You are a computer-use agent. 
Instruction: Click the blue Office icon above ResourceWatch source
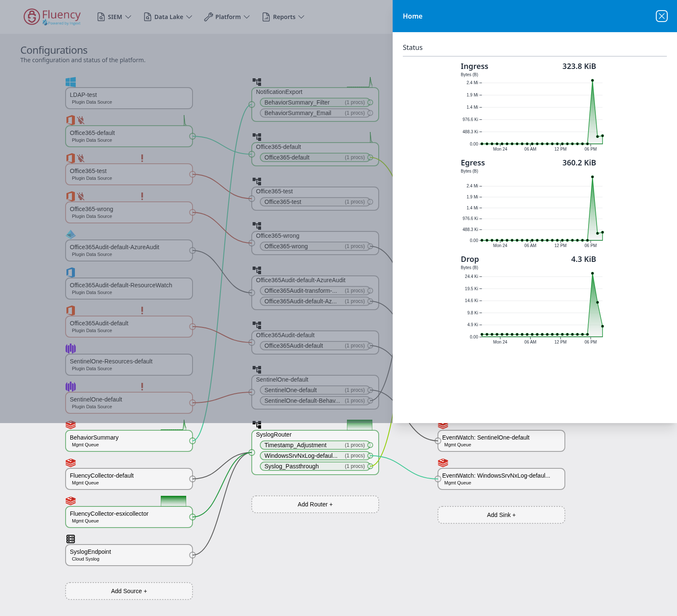click(71, 272)
